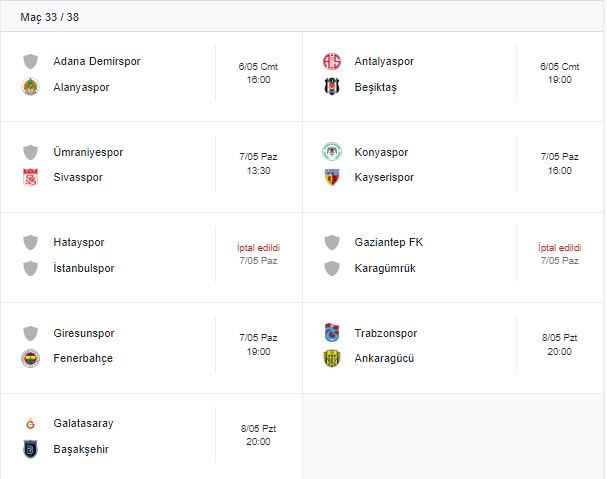
Task: Click the Kayserispor club logo
Action: (x=331, y=178)
